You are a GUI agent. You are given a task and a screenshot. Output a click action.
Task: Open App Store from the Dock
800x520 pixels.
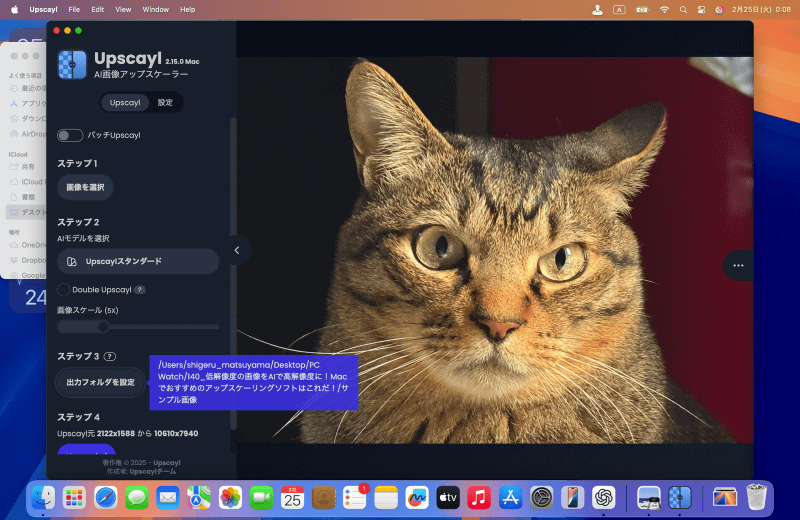click(510, 498)
